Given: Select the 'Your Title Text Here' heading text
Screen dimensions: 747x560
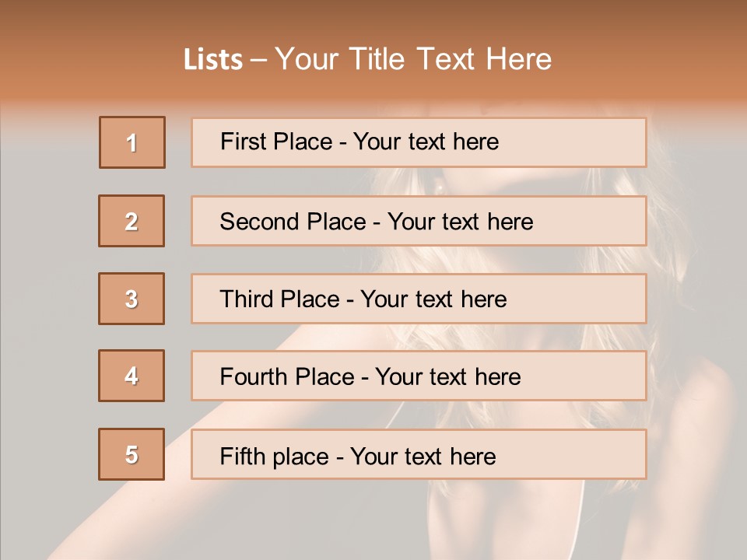Looking at the screenshot, I should [x=413, y=60].
